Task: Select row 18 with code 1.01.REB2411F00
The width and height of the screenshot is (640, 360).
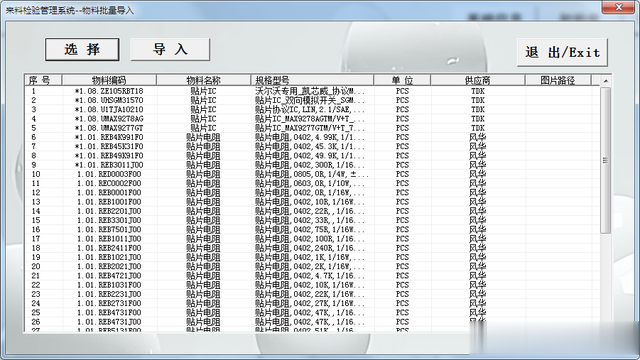Action: pos(312,248)
